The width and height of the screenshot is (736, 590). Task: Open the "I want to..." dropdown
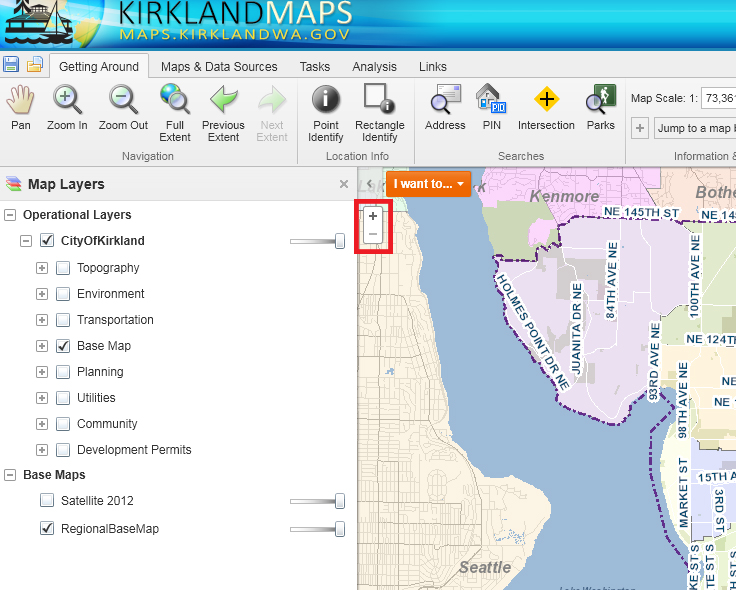pos(428,184)
